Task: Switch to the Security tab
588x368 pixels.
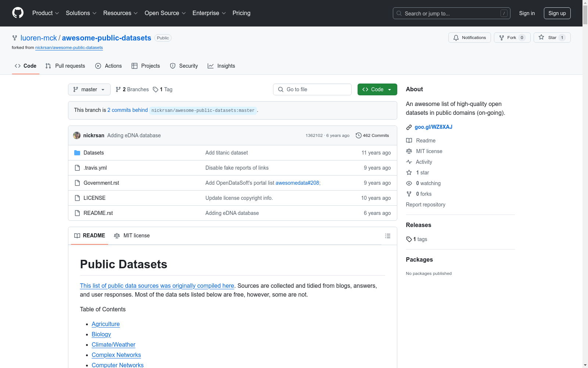Action: [184, 66]
